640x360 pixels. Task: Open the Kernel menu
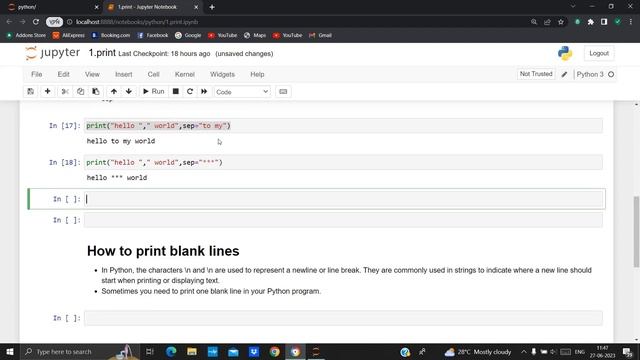click(x=184, y=74)
